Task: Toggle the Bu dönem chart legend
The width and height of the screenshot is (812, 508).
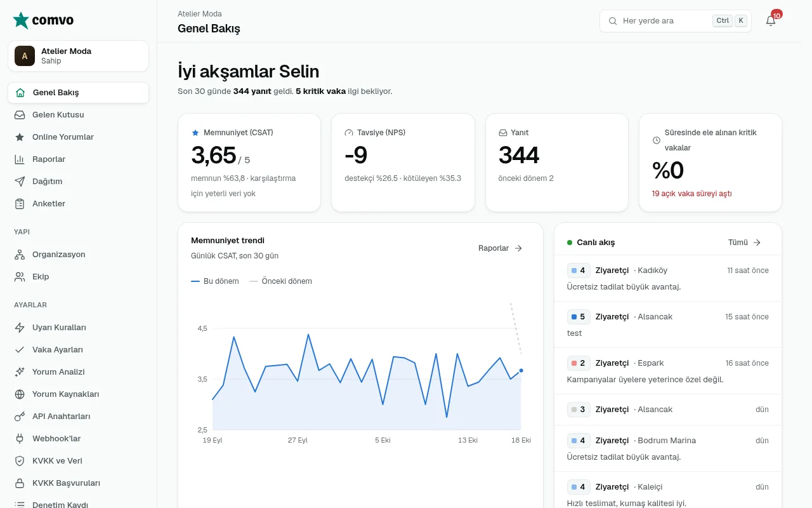Action: [x=215, y=281]
